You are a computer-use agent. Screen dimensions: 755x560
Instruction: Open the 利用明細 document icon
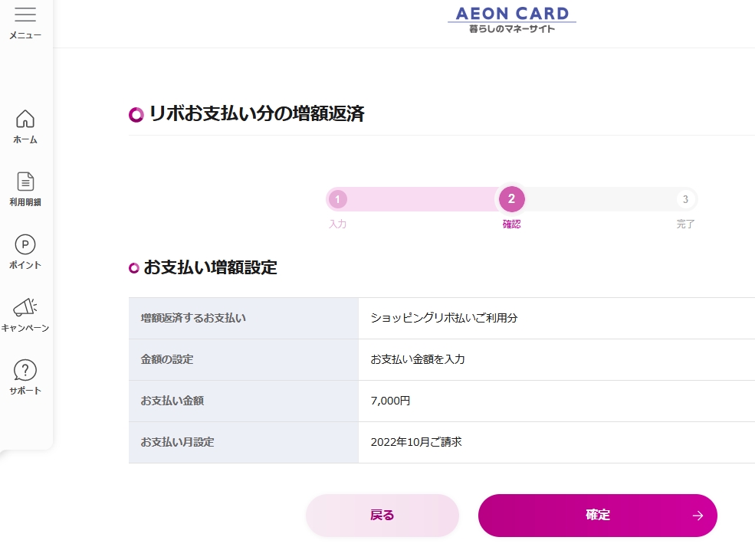pyautogui.click(x=25, y=182)
